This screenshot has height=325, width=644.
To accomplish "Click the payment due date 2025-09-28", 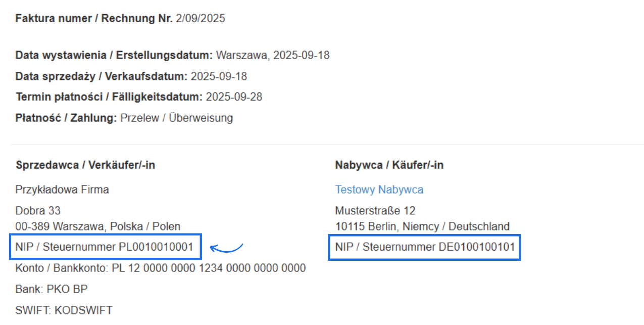I will [x=234, y=97].
